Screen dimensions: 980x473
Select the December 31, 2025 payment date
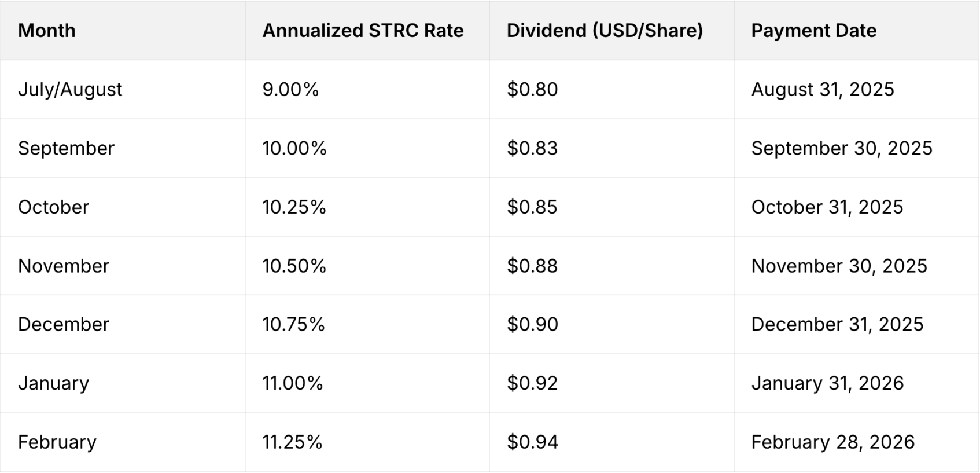click(x=837, y=325)
